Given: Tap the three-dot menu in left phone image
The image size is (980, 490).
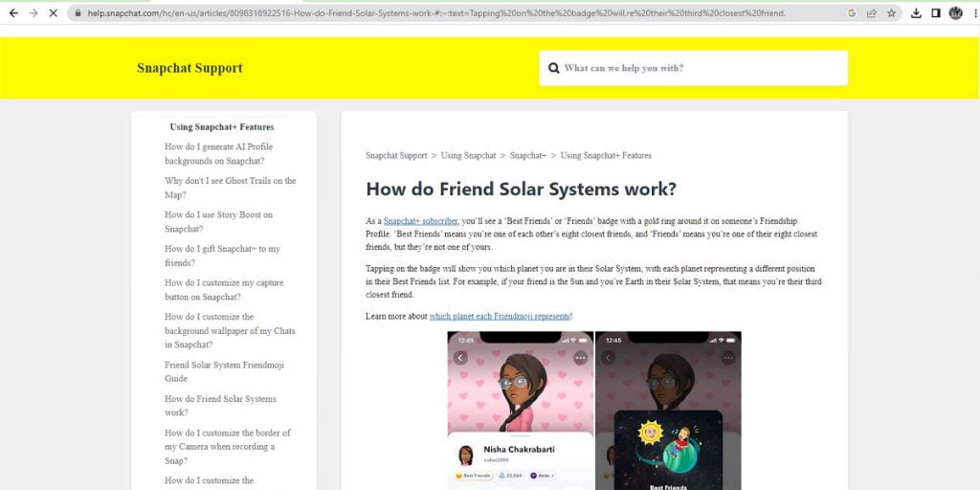Looking at the screenshot, I should click(581, 358).
